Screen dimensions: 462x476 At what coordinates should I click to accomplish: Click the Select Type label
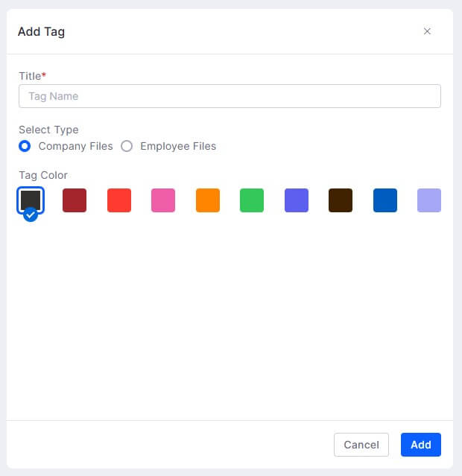click(48, 130)
